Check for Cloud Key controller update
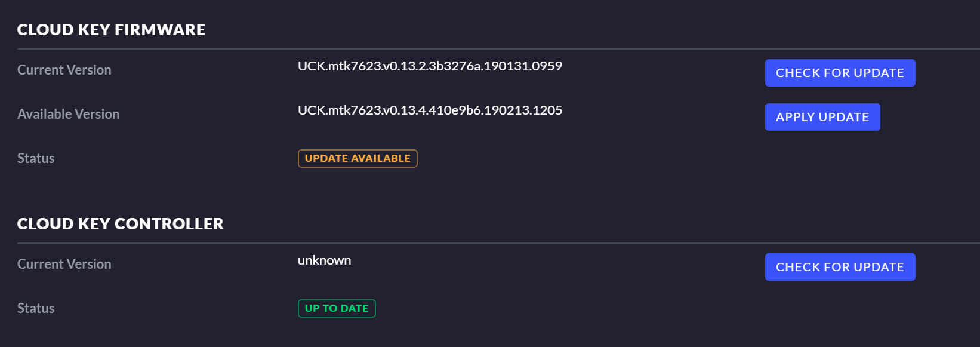The width and height of the screenshot is (980, 347). (x=840, y=267)
